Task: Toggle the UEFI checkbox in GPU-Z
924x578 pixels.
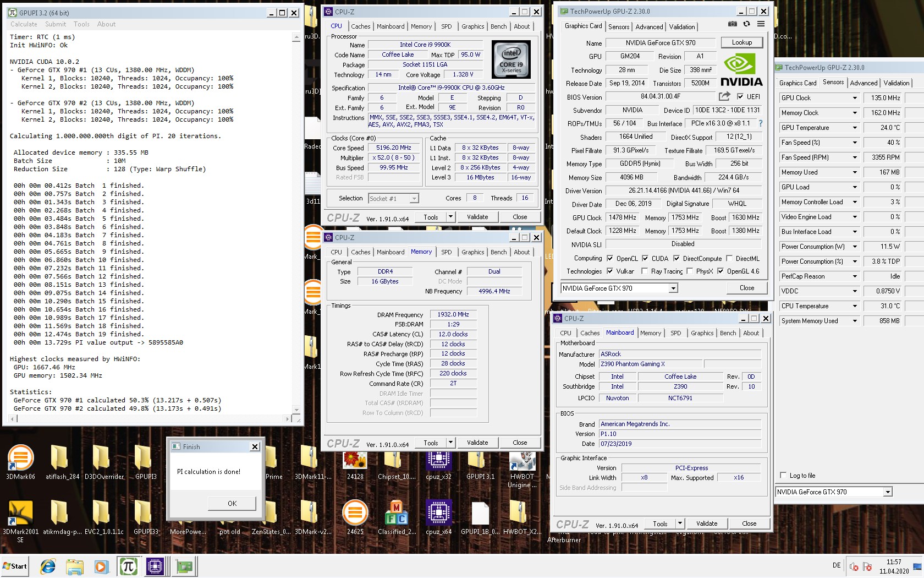Action: click(x=740, y=96)
